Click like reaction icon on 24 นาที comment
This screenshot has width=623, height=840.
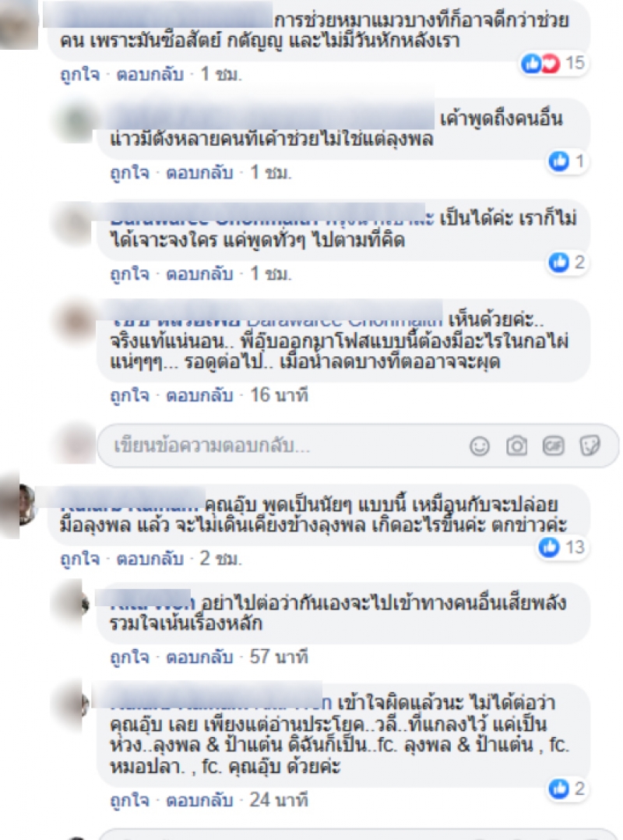click(x=559, y=789)
